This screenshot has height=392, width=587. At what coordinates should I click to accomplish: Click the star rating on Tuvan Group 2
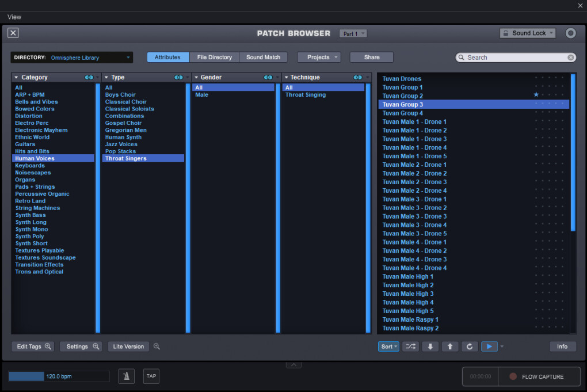point(536,95)
